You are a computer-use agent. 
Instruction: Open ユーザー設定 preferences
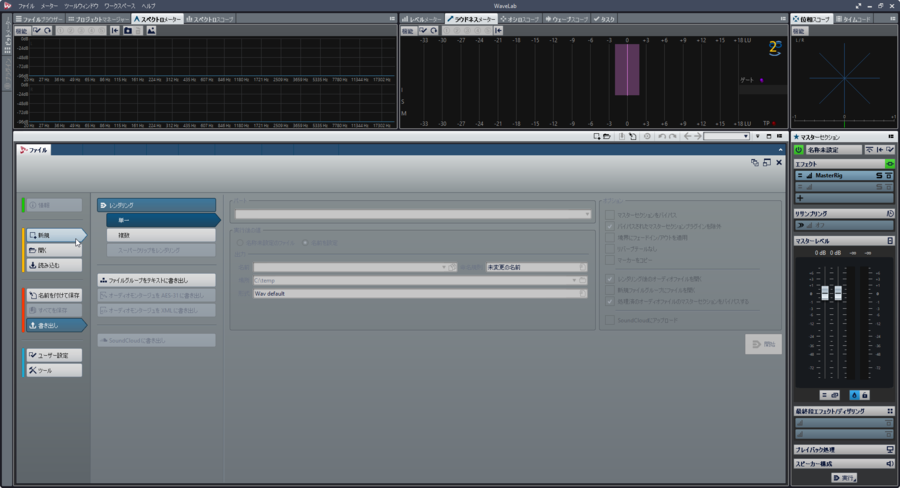pyautogui.click(x=54, y=355)
